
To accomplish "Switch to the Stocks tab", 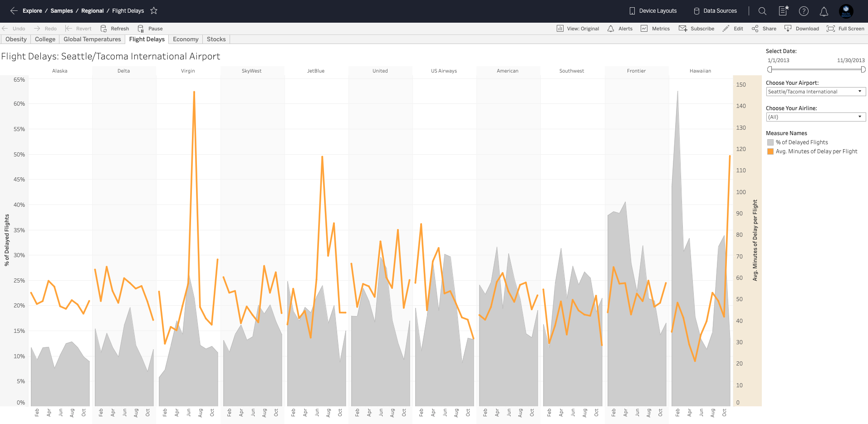I will [x=216, y=39].
